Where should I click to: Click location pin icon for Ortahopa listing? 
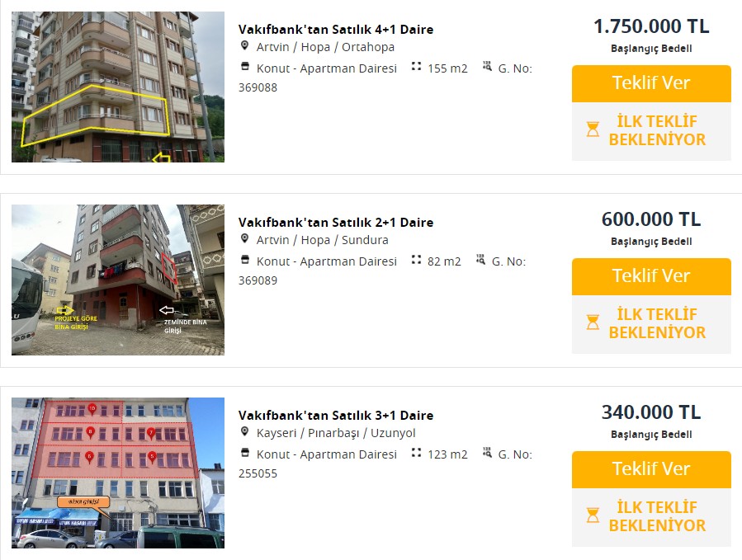pyautogui.click(x=244, y=46)
